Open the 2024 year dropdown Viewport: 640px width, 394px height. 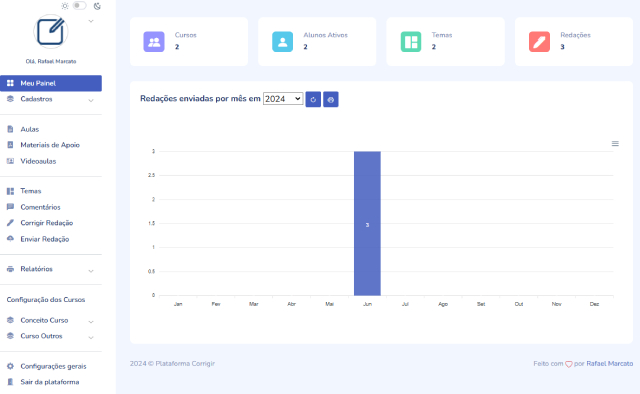[x=283, y=99]
